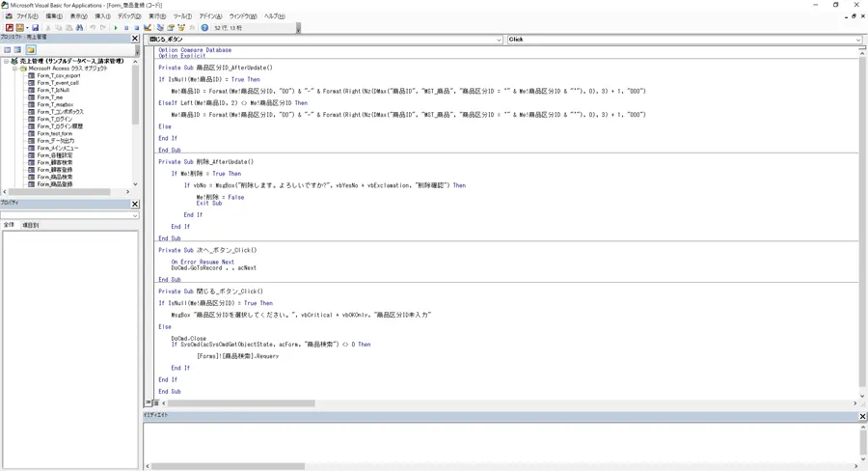The height and width of the screenshot is (471, 868).
Task: Open the procedure dropdown showing Click
Action: [858, 40]
